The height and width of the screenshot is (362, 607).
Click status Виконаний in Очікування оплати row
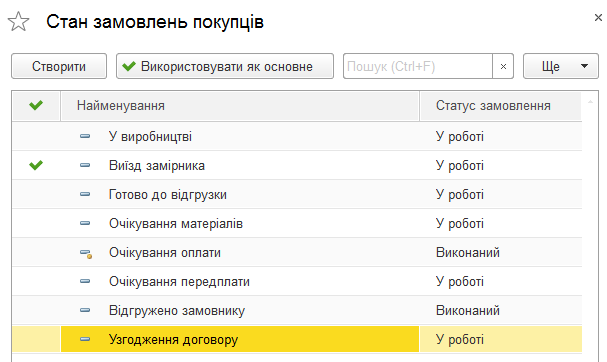468,253
